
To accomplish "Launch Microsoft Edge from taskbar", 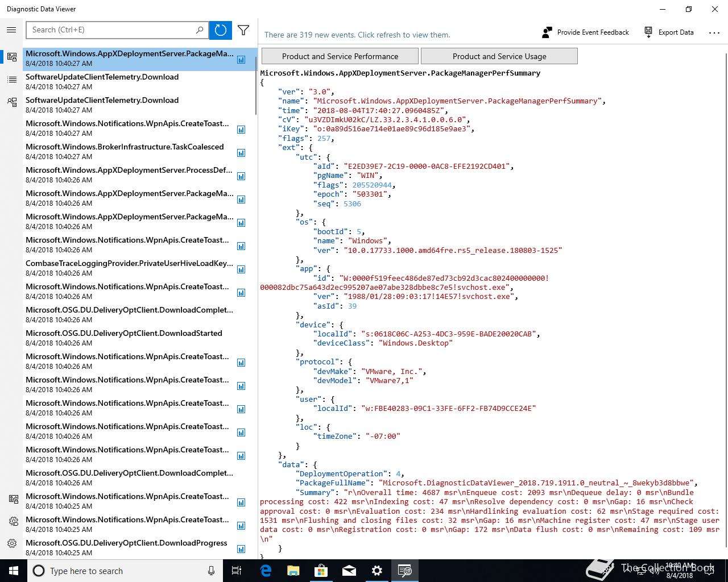I will tap(266, 571).
